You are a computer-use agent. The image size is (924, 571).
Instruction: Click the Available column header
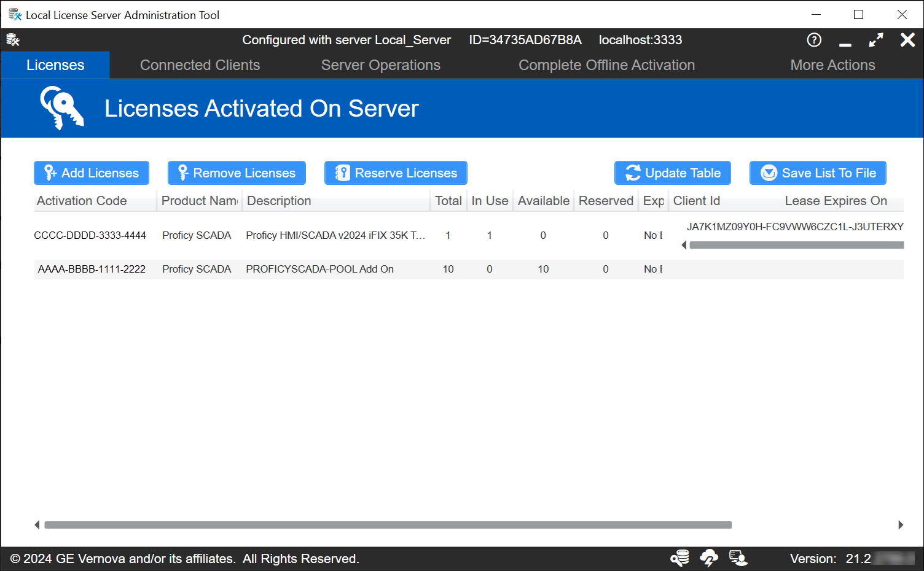tap(544, 201)
